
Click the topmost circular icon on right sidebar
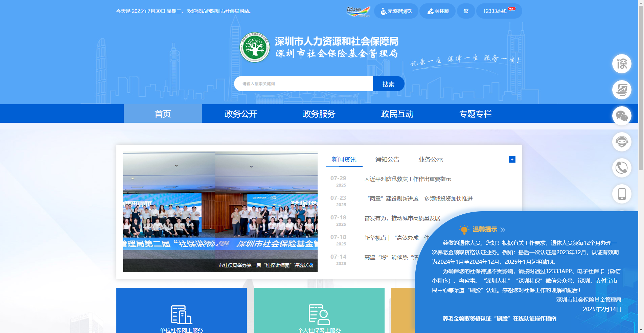622,64
